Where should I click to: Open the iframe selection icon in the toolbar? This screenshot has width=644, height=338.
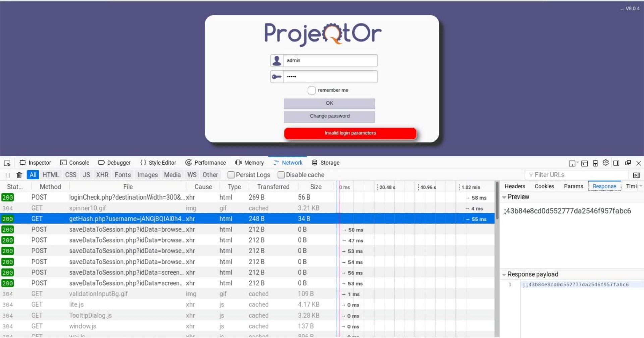tap(572, 163)
